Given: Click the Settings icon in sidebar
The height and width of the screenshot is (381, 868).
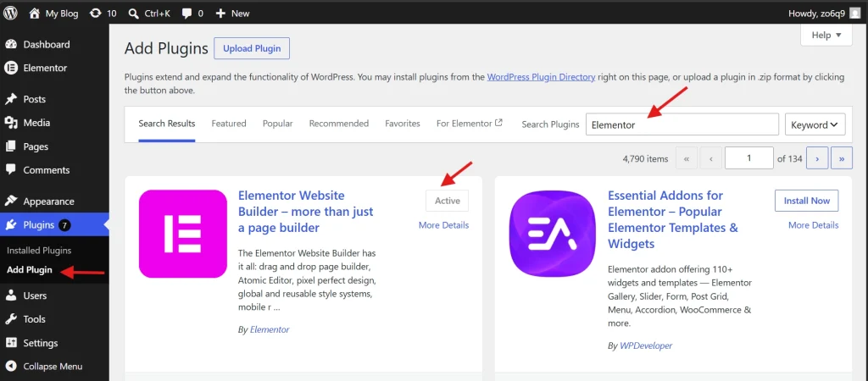Looking at the screenshot, I should (11, 343).
